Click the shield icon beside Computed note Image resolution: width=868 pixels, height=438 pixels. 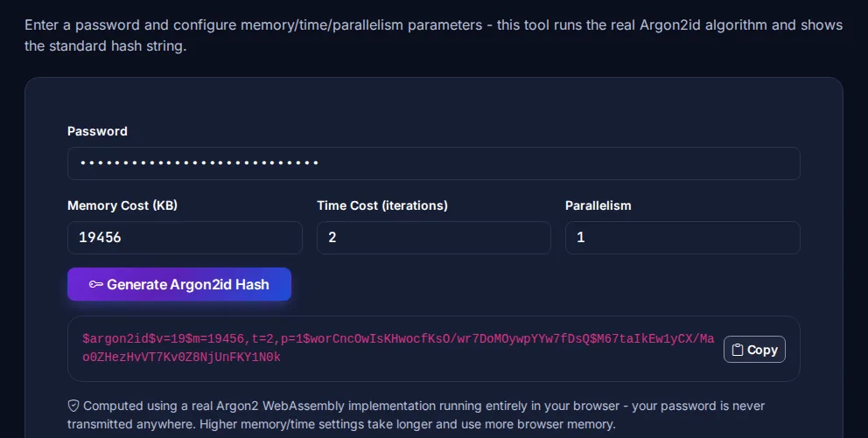pos(73,406)
